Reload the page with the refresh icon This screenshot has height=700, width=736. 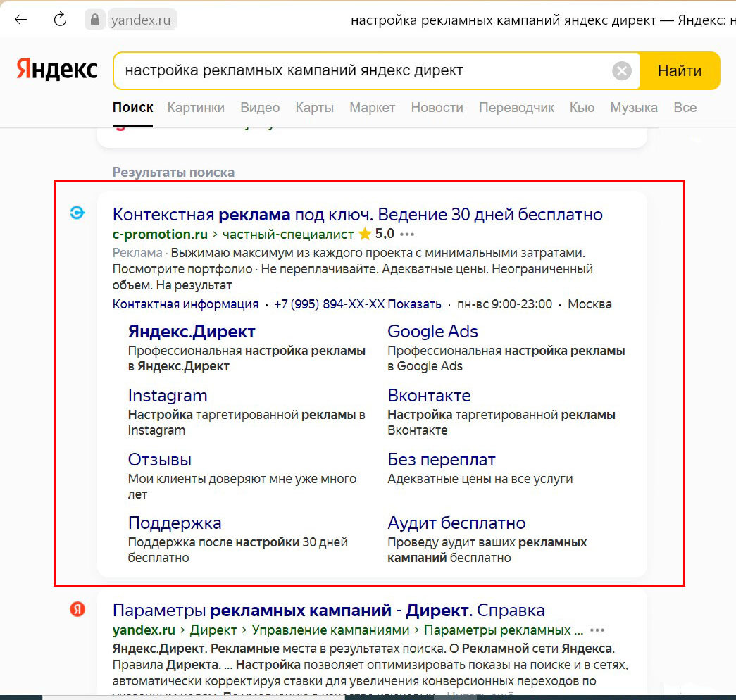[x=60, y=20]
